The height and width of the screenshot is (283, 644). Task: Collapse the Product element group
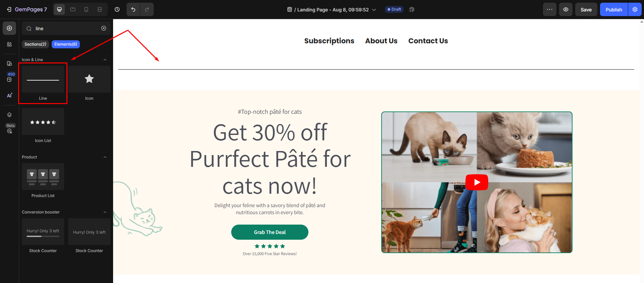[105, 157]
